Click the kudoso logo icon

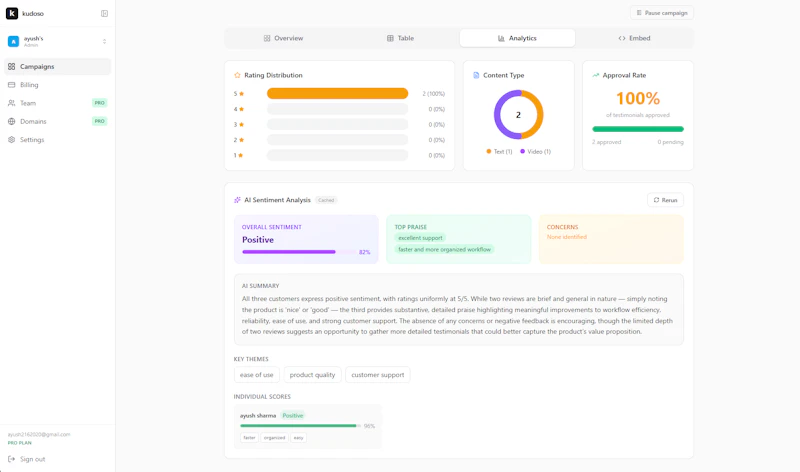tap(12, 13)
